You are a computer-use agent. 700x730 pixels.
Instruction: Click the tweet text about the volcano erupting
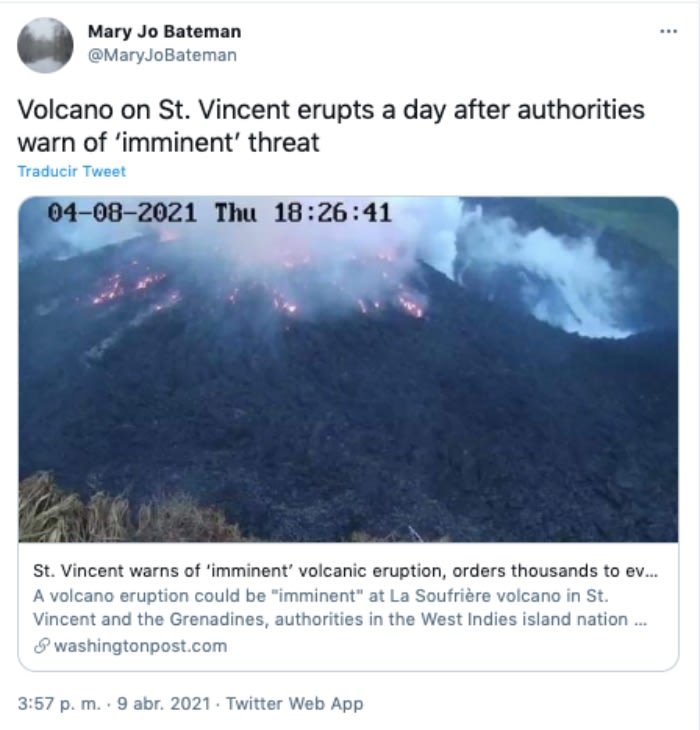331,126
